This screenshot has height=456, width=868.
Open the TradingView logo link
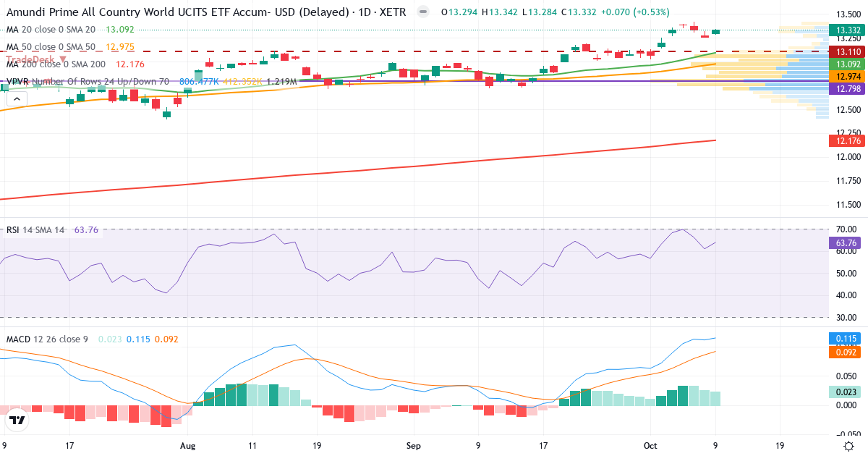coord(17,419)
